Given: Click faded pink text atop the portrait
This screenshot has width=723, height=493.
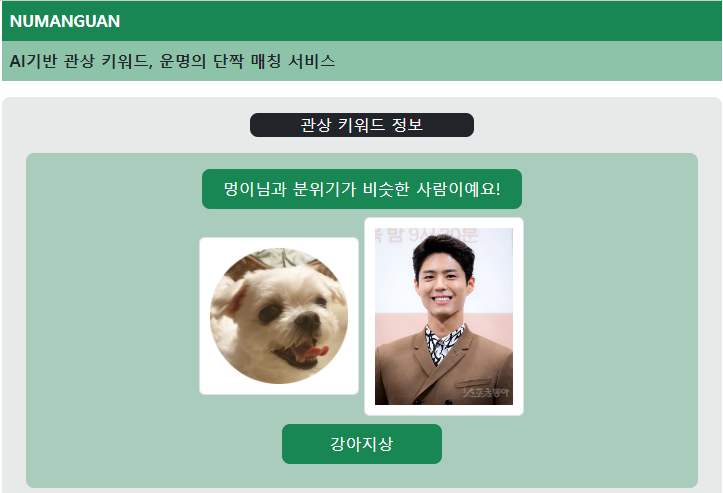Looking at the screenshot, I should click(427, 235).
